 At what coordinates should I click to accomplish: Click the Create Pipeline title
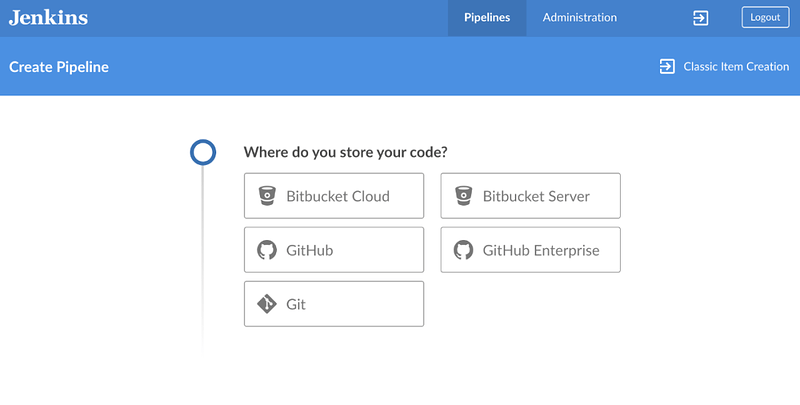59,67
